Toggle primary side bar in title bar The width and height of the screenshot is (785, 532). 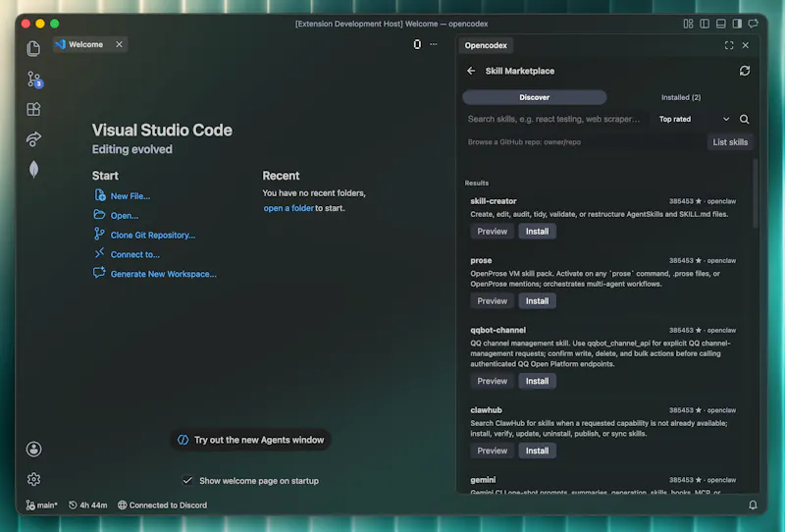pos(705,24)
